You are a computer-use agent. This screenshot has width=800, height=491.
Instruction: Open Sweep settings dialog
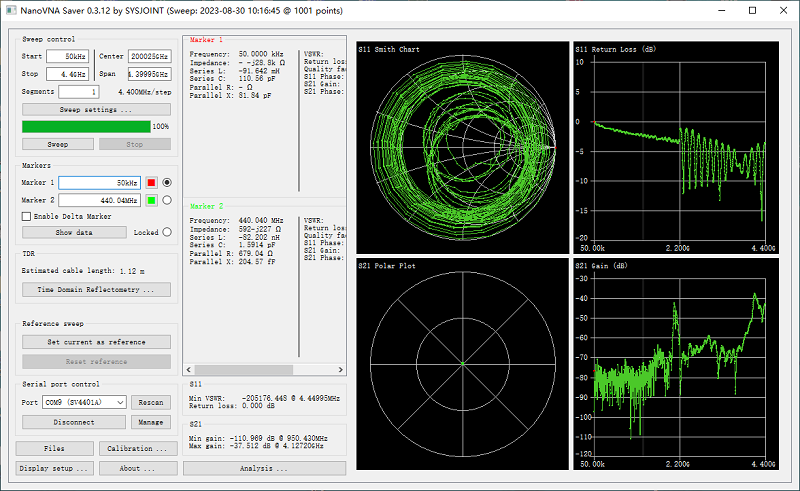tap(96, 109)
